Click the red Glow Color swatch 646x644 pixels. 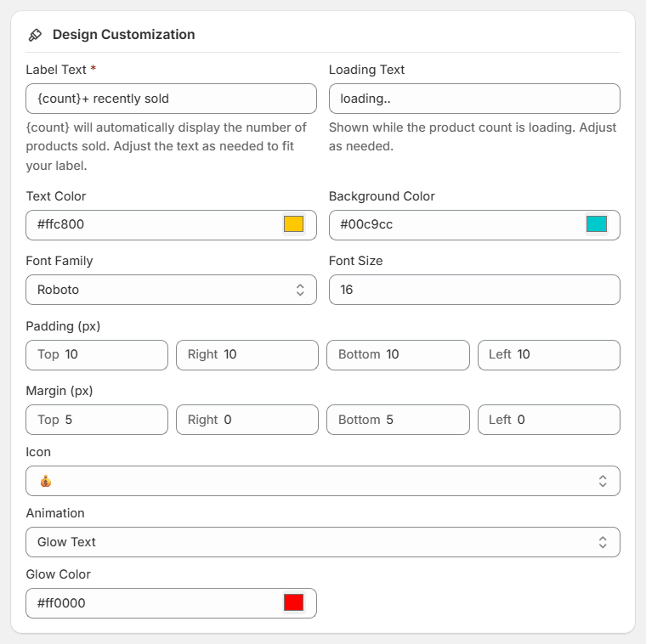[293, 602]
